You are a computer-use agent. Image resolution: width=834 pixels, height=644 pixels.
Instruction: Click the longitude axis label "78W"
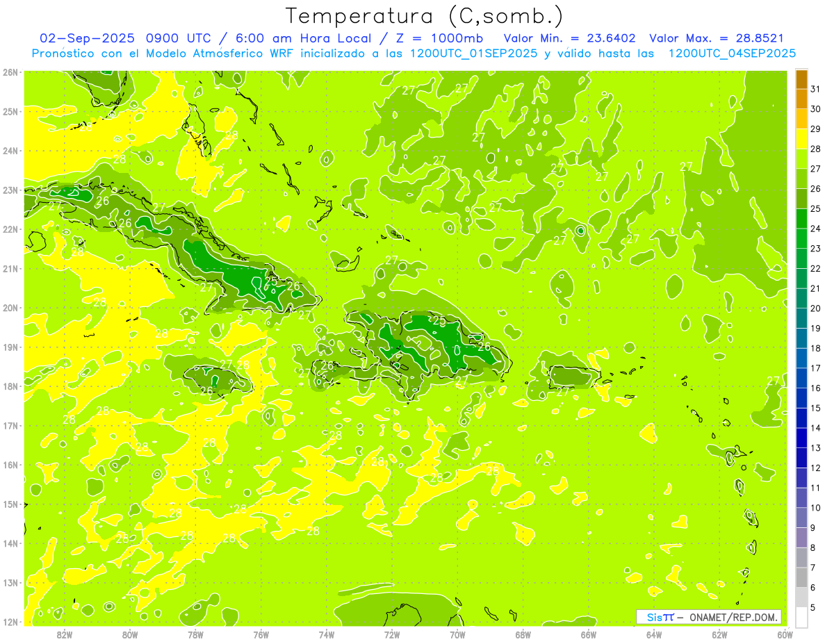[x=195, y=634]
